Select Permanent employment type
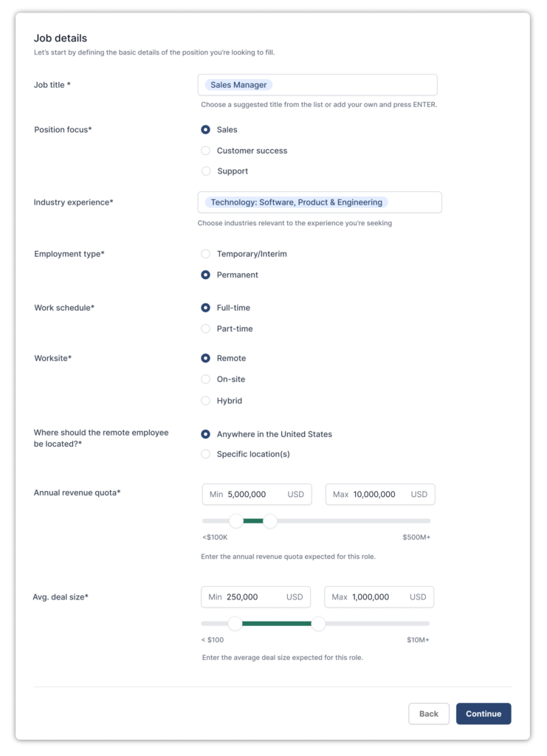 point(205,275)
